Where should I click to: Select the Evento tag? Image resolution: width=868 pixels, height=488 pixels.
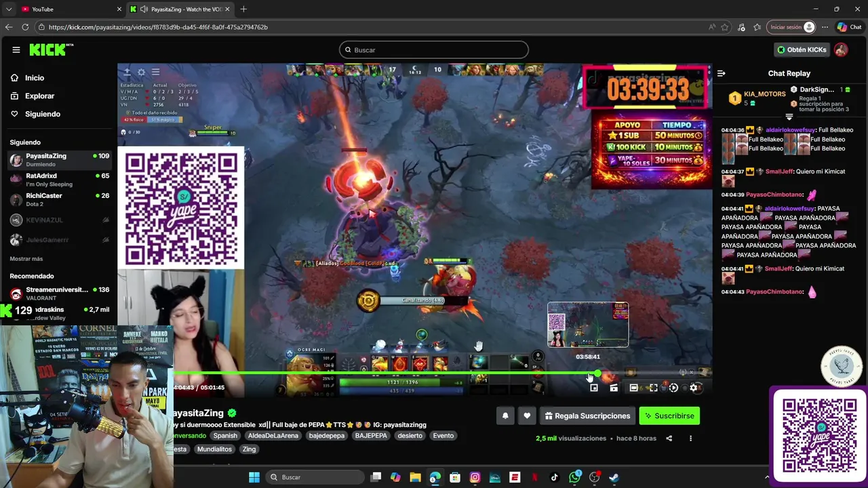click(443, 436)
